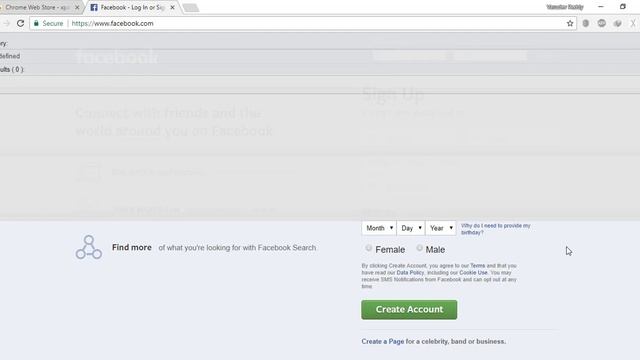Open 'Why do I need to provide my birthday?' link
The height and width of the screenshot is (360, 640).
[496, 229]
